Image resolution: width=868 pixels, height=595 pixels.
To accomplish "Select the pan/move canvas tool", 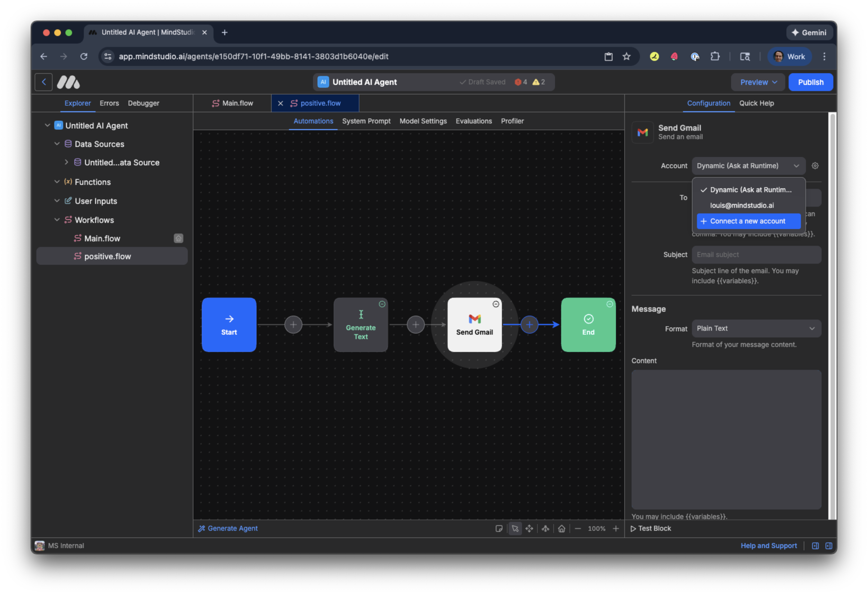I will pyautogui.click(x=529, y=528).
